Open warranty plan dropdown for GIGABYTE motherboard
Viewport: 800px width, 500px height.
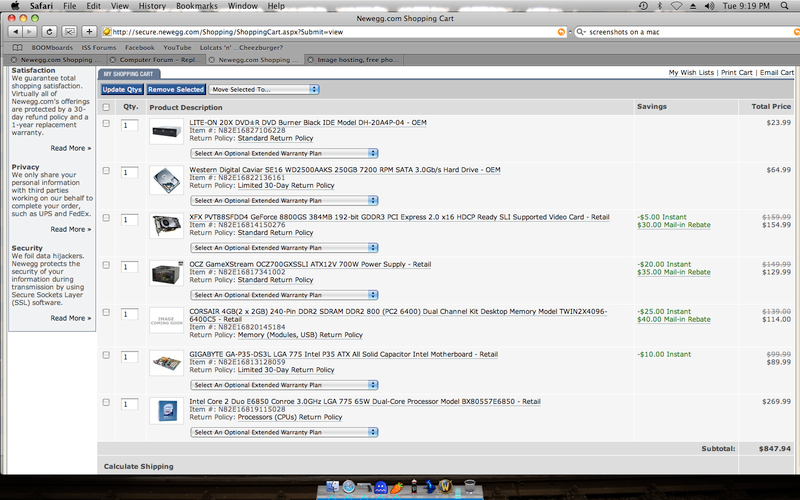pyautogui.click(x=284, y=385)
